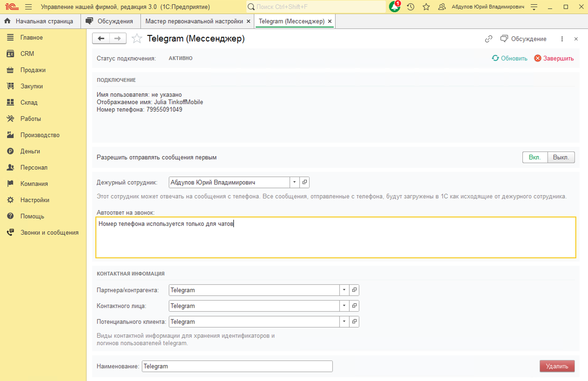This screenshot has width=588, height=381.
Task: Open the history clock icon
Action: pyautogui.click(x=410, y=7)
